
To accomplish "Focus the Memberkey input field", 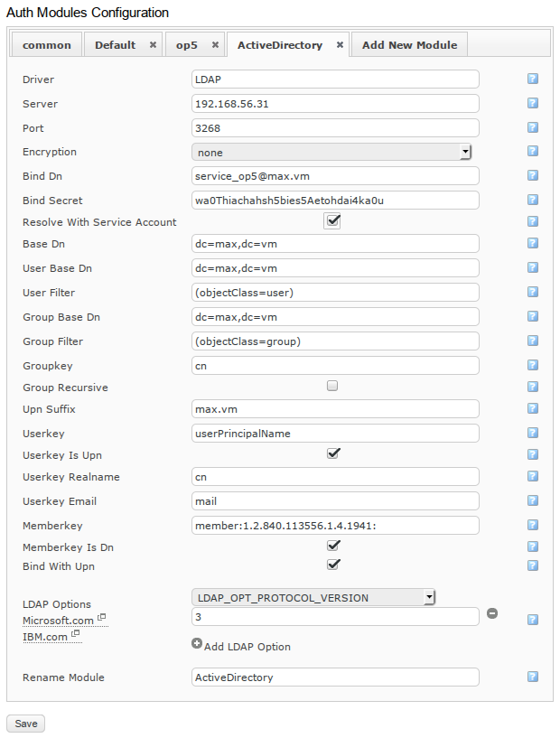I will pyautogui.click(x=335, y=526).
